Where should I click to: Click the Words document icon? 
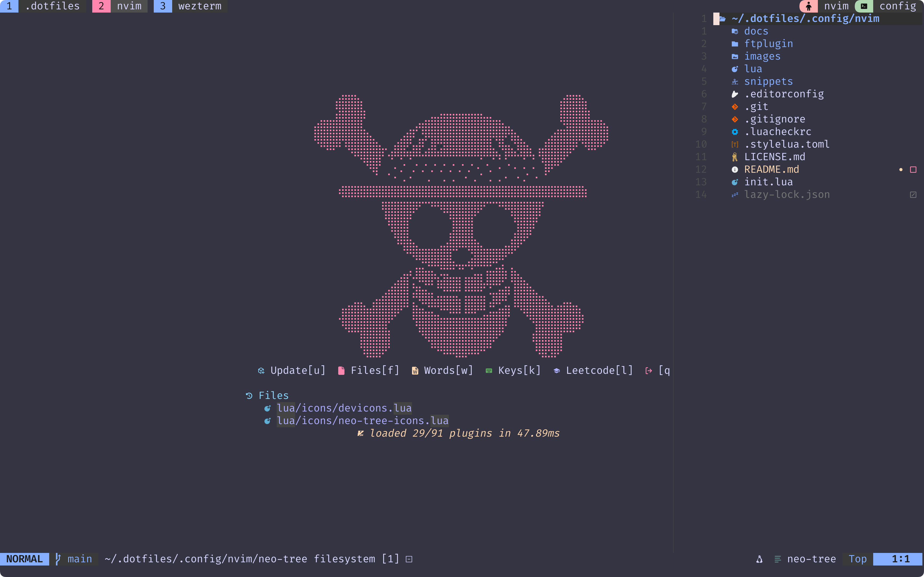point(415,371)
